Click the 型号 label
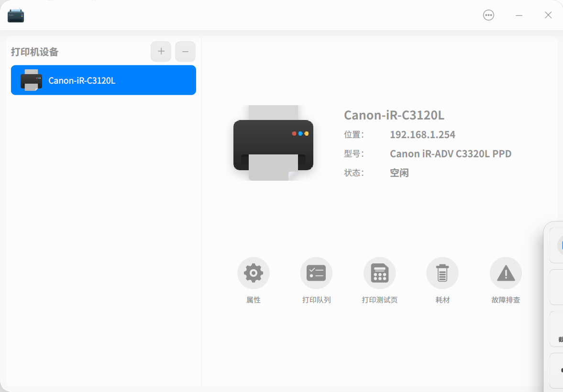 [353, 153]
